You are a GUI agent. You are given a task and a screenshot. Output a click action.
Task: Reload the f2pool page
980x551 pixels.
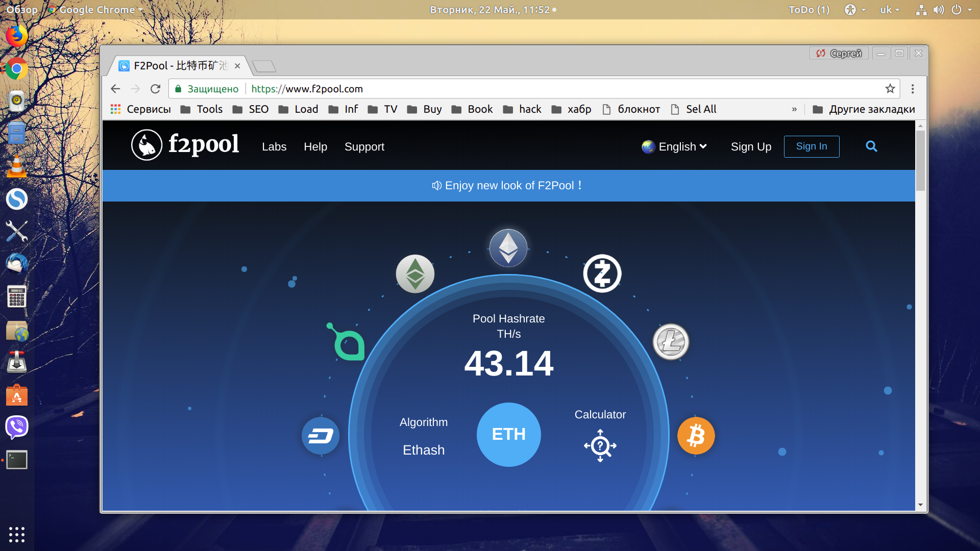tap(156, 89)
